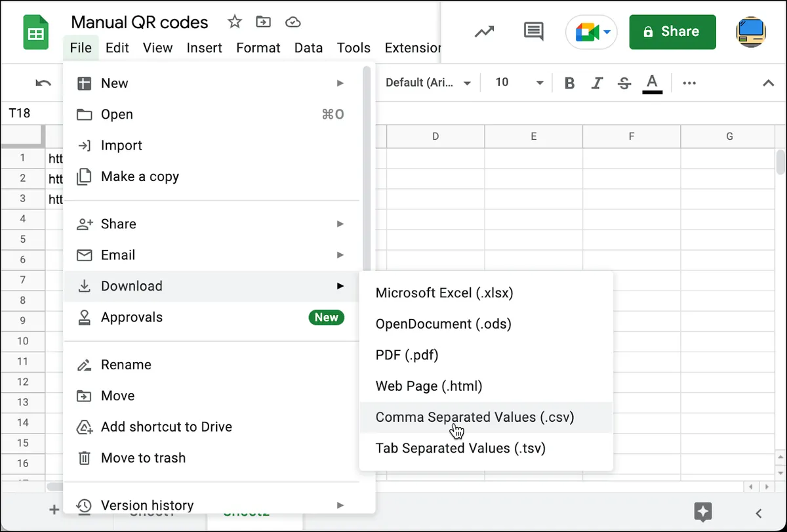Apply italic formatting
This screenshot has height=532, width=787.
[597, 83]
